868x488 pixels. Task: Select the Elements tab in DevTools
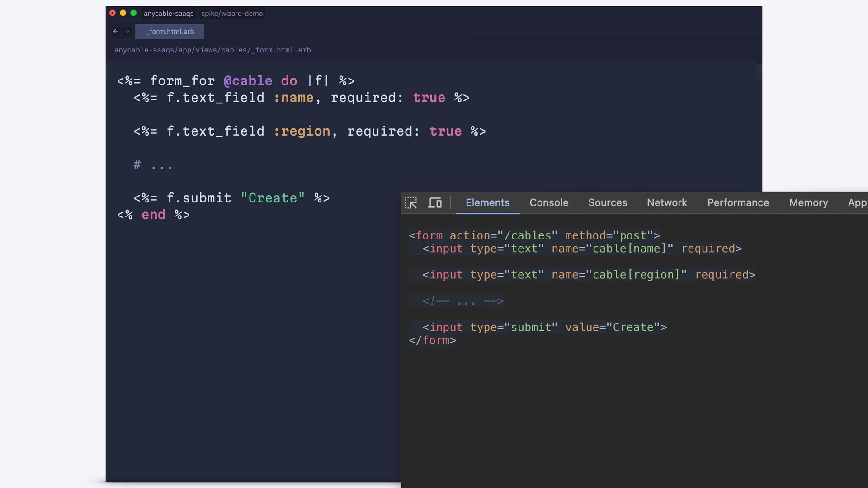point(487,203)
